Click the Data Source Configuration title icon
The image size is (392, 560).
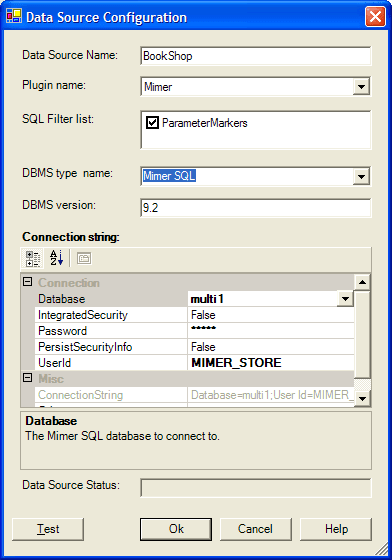(x=14, y=16)
